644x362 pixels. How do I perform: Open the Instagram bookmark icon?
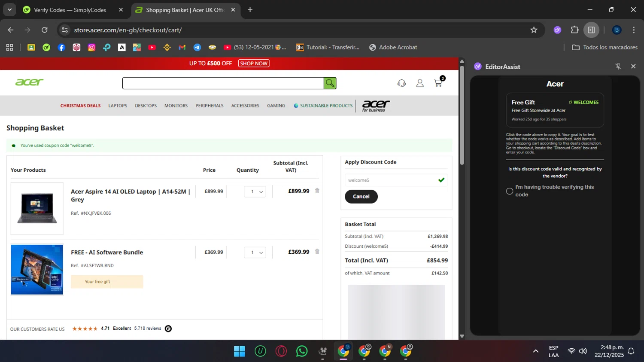(91, 47)
